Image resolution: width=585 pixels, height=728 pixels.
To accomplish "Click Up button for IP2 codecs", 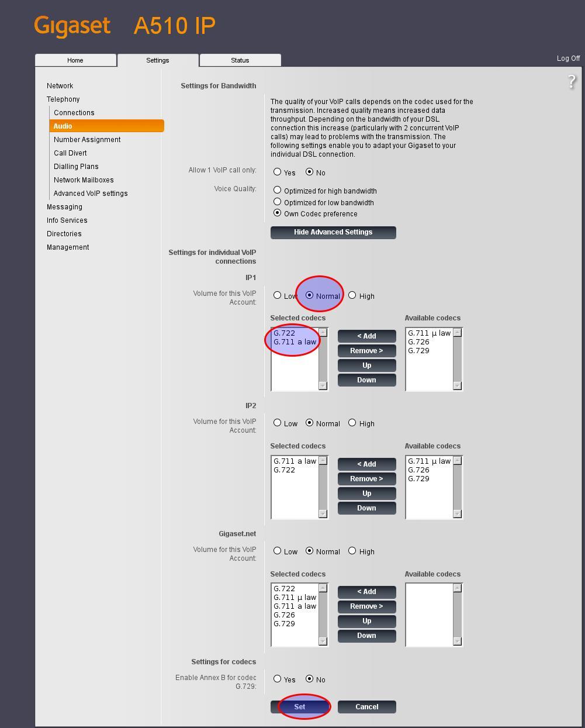I will [x=366, y=494].
